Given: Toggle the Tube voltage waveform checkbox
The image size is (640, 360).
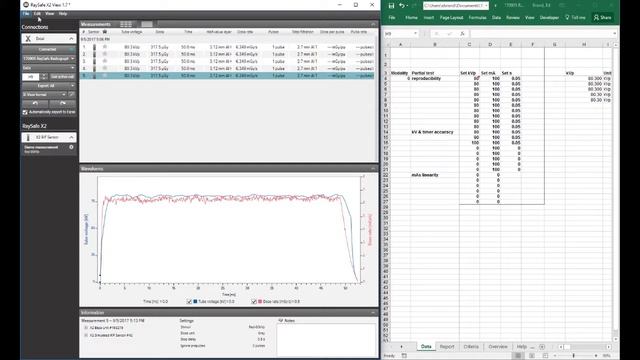Looking at the screenshot, I should [x=189, y=302].
